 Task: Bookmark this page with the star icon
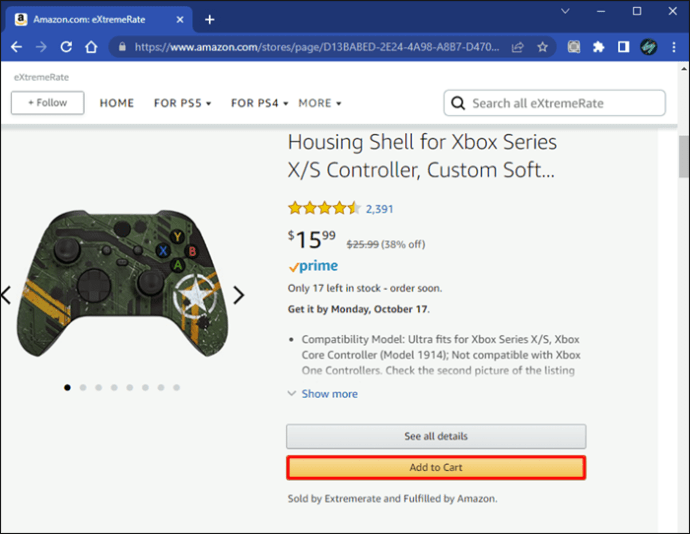tap(543, 47)
